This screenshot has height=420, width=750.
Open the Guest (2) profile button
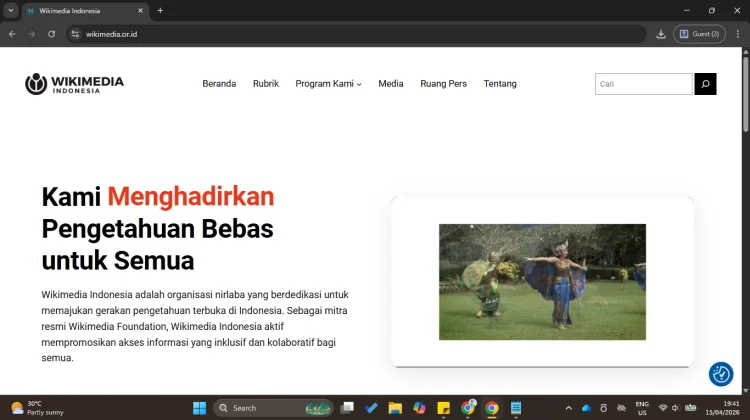click(699, 34)
